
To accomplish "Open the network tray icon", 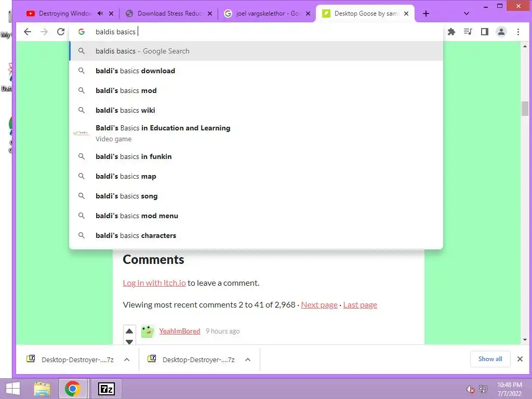I will pos(483,389).
